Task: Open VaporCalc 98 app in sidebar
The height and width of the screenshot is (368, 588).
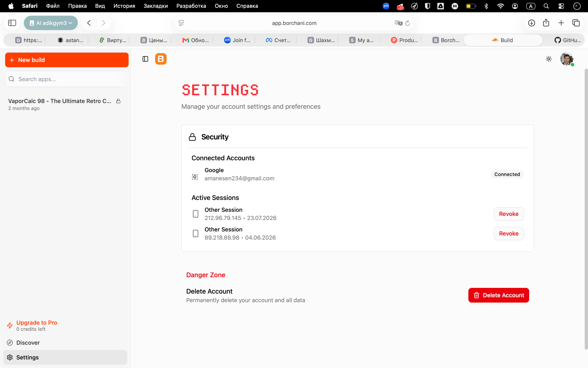Action: click(x=65, y=104)
